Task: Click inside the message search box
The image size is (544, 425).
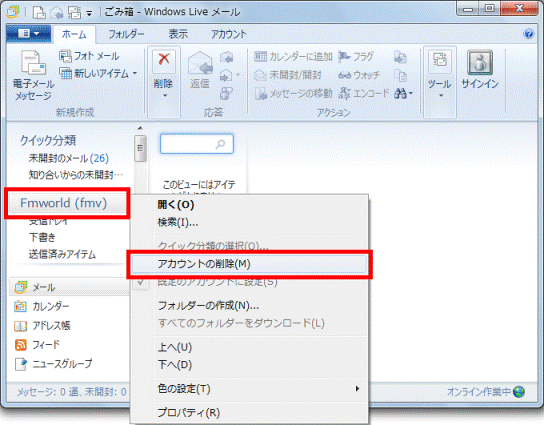Action: 196,144
